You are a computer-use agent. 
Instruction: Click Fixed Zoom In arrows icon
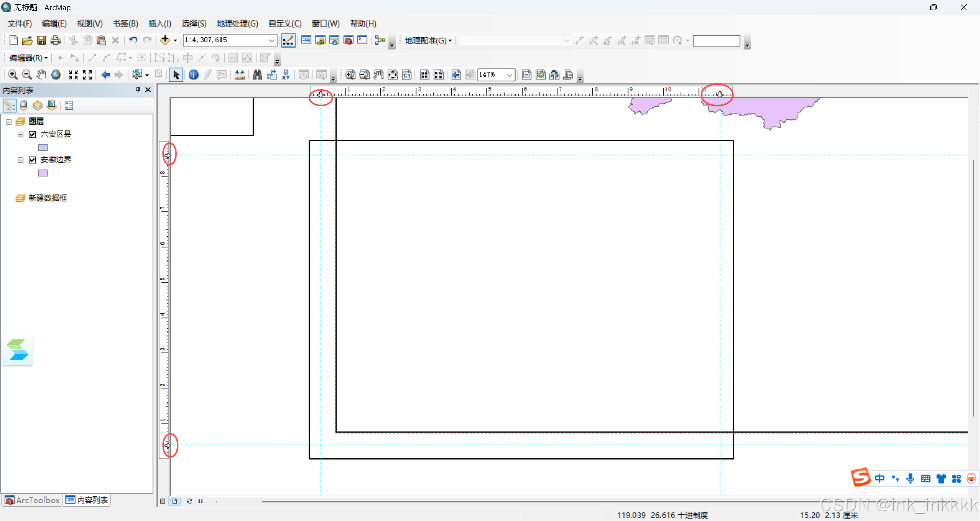[x=73, y=75]
